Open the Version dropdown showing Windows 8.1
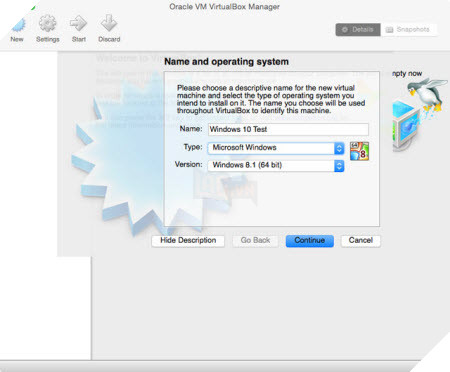The height and width of the screenshot is (372, 450). coord(276,166)
